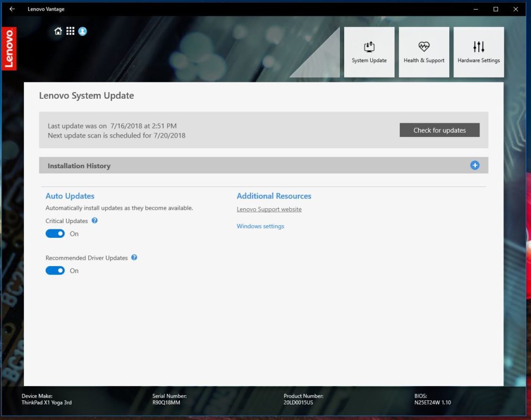
Task: Go to the Home icon
Action: 58,31
